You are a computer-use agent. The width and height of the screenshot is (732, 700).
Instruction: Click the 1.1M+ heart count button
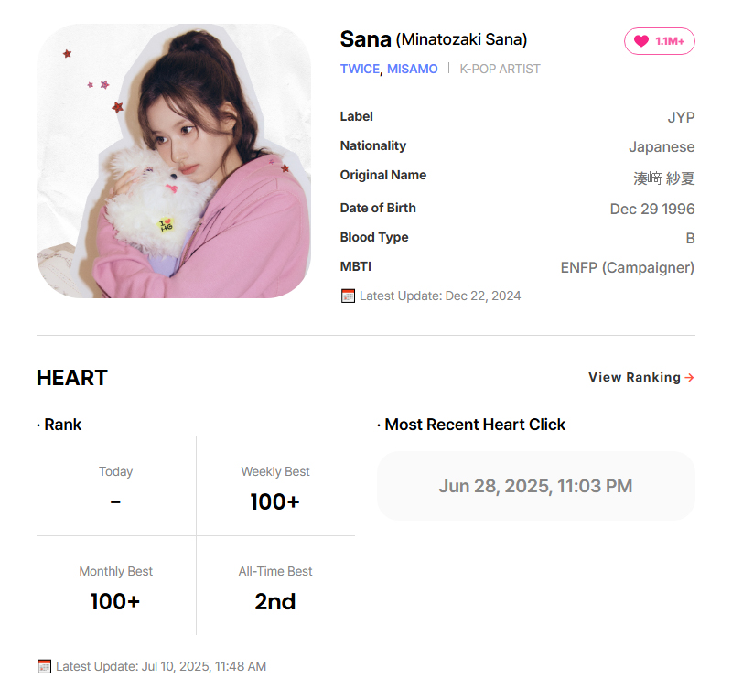[x=659, y=41]
